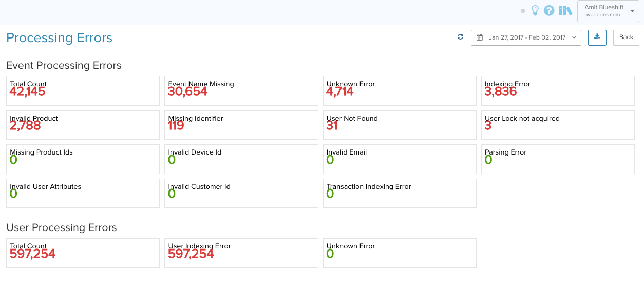644x287 pixels.
Task: Click the Processing Errors page title
Action: coord(59,38)
